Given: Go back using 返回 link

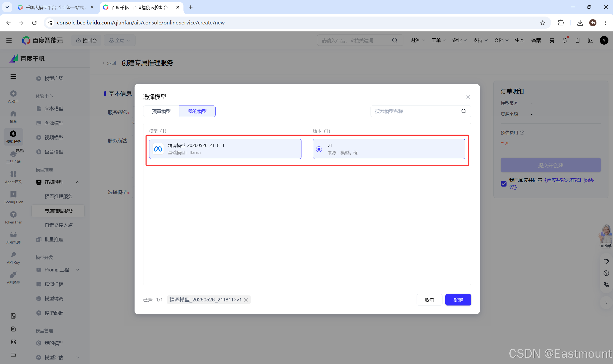Looking at the screenshot, I should point(109,63).
